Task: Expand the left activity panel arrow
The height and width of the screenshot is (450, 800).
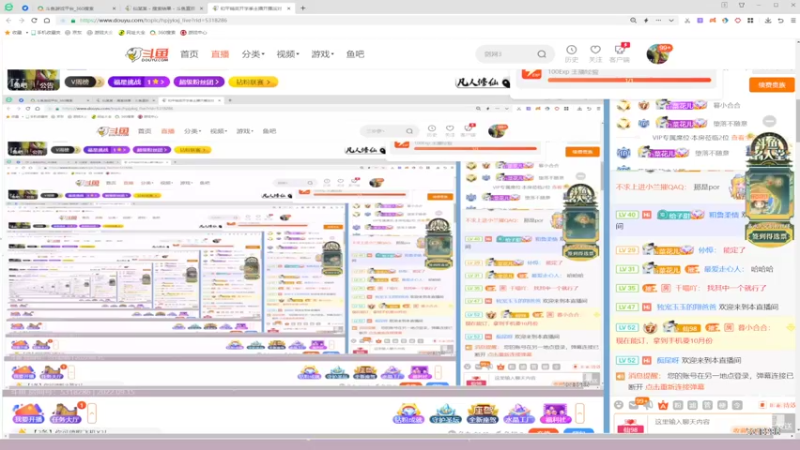Action: [92, 413]
